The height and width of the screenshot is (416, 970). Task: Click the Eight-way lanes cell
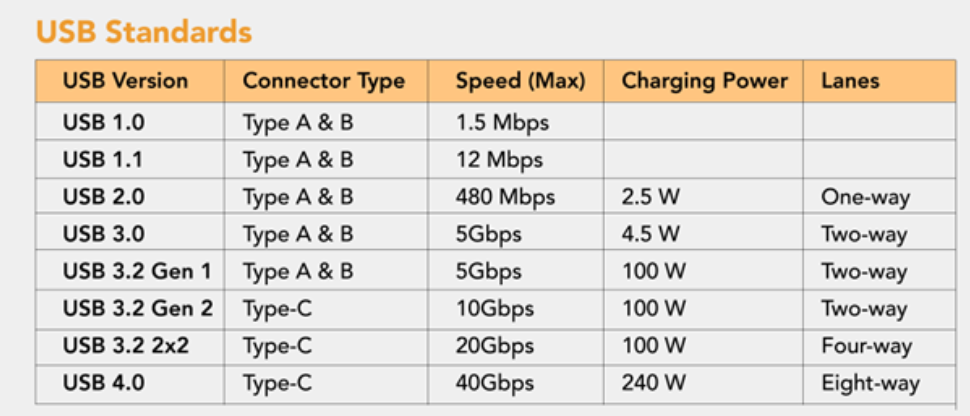tap(870, 383)
